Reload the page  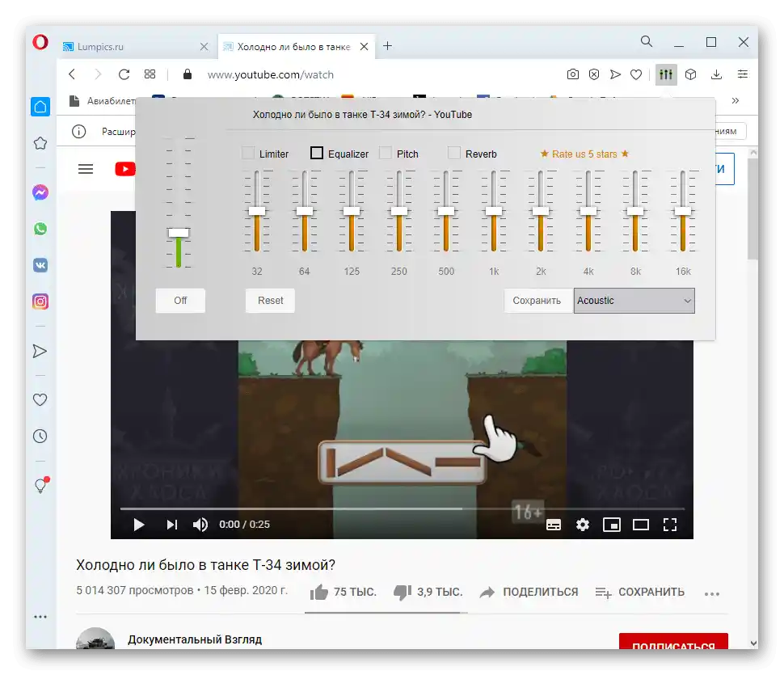coord(124,74)
